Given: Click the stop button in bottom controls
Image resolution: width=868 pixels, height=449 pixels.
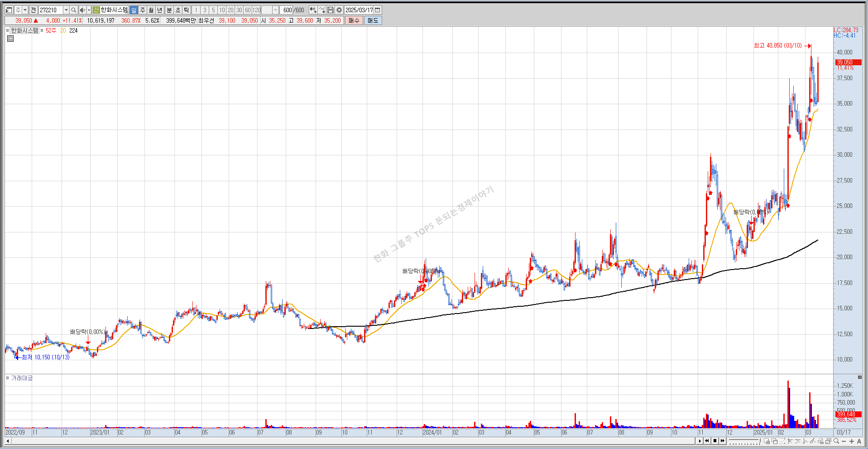Looking at the screenshot, I should coord(715,441).
